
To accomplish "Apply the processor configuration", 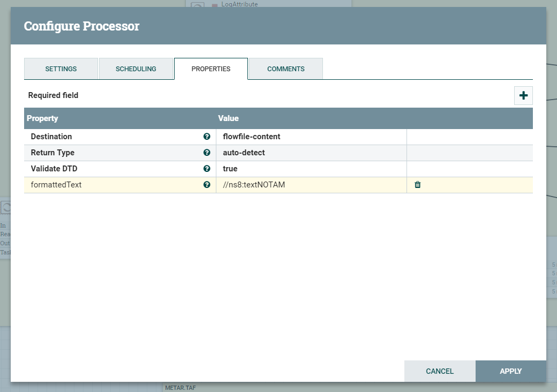I will tap(510, 371).
